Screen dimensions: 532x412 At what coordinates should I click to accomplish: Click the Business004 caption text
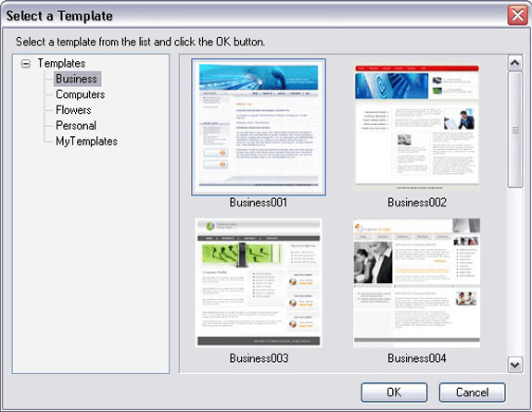417,358
